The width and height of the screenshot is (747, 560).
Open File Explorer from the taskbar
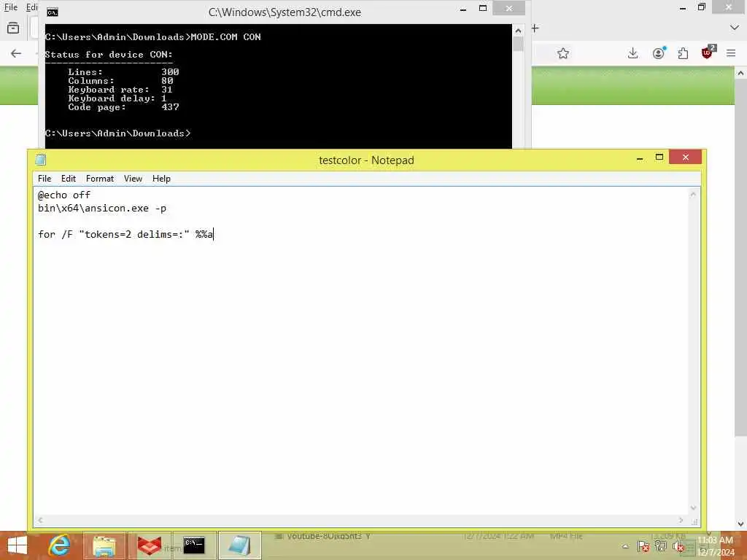(x=104, y=545)
